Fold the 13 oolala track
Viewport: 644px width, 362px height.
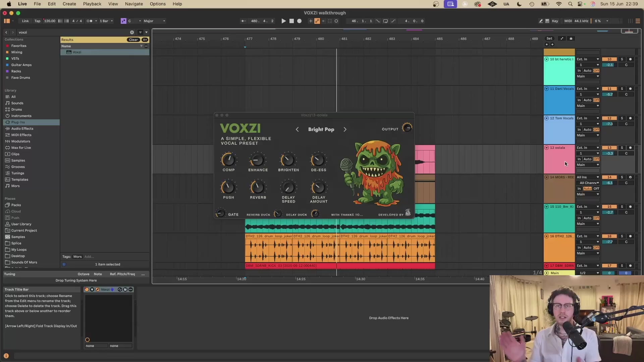coord(547,148)
